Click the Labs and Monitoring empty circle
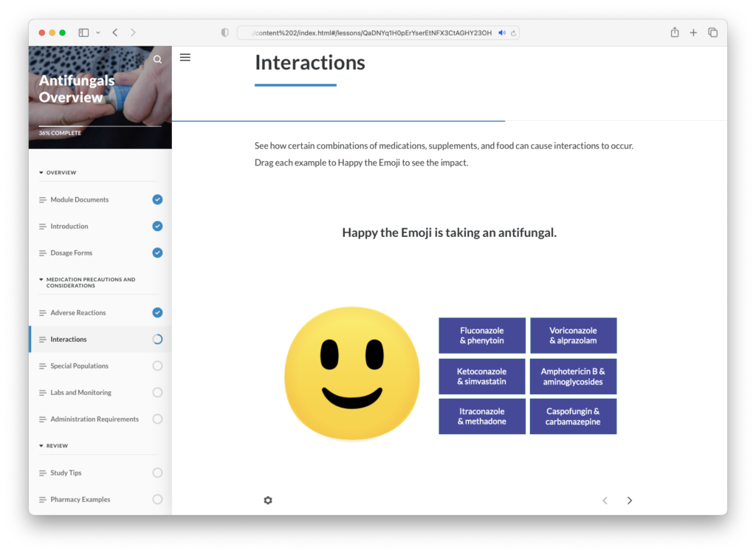Image resolution: width=756 pixels, height=553 pixels. [157, 393]
